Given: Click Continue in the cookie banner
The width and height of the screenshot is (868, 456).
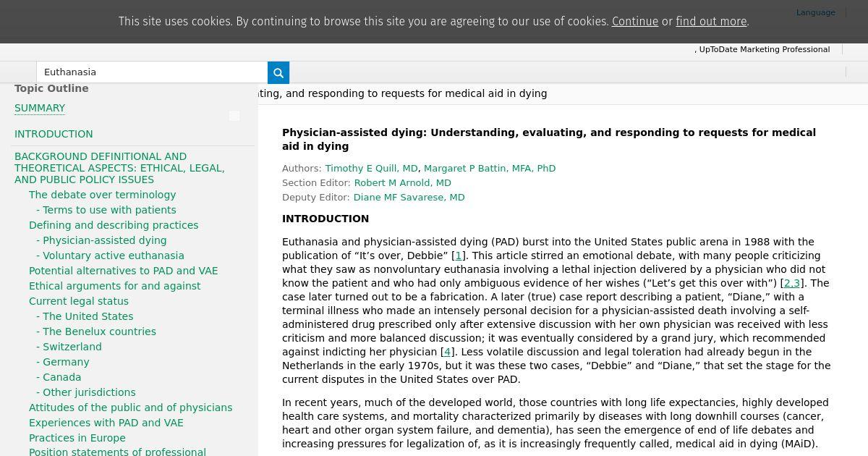Looking at the screenshot, I should click(x=634, y=22).
